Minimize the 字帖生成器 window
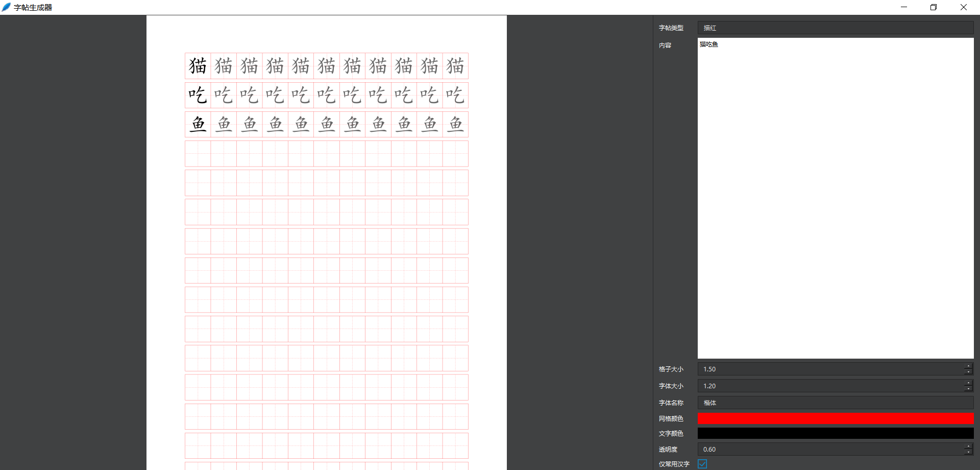 tap(904, 7)
